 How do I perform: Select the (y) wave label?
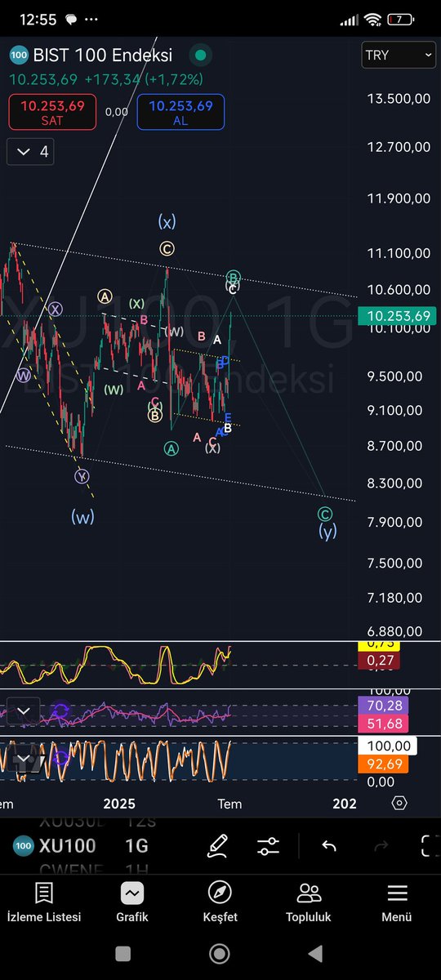tap(327, 532)
